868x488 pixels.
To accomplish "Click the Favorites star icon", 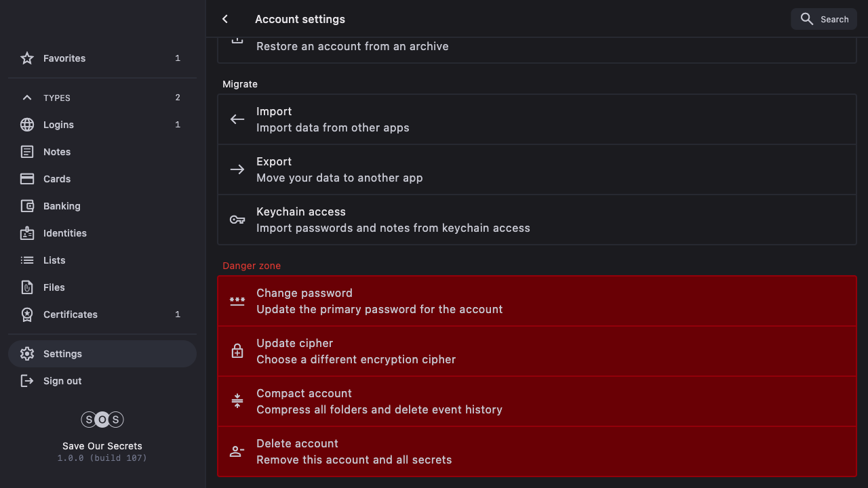I will point(27,58).
